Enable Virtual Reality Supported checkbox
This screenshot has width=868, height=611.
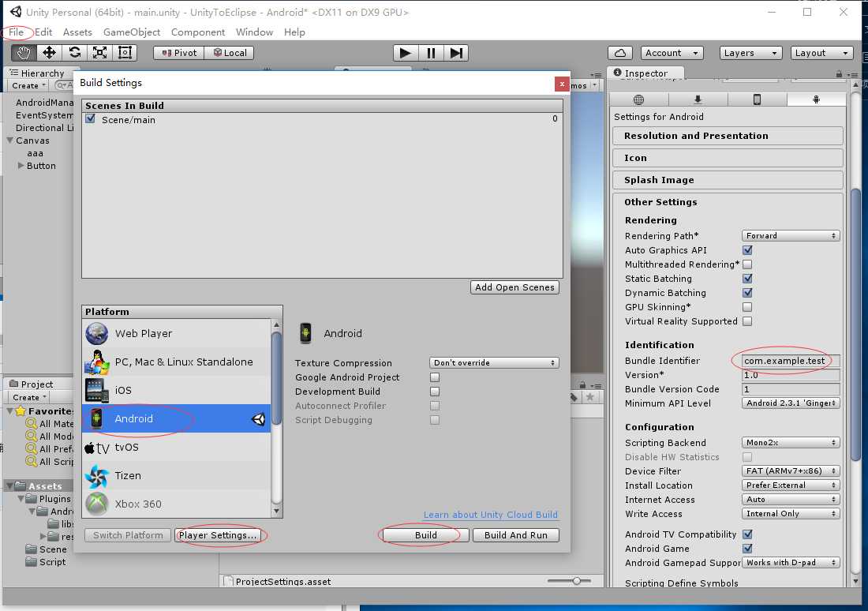click(x=747, y=321)
